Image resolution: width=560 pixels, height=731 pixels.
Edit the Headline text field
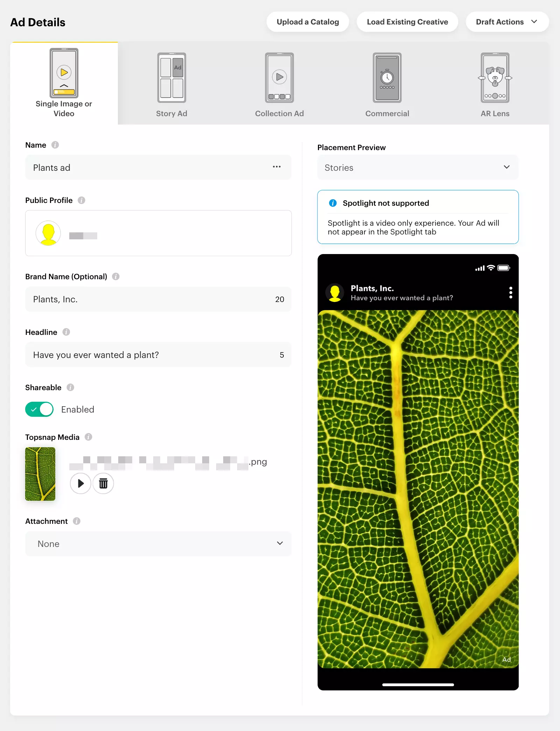click(158, 355)
